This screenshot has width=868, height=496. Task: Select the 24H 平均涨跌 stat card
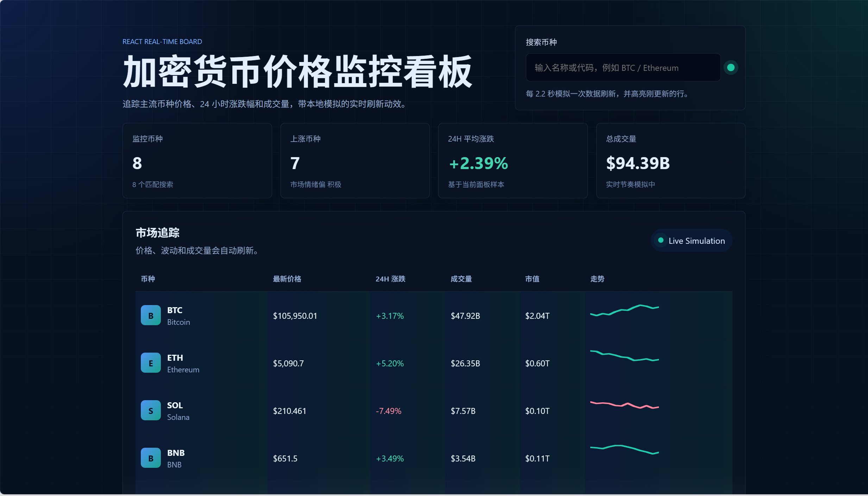[x=513, y=161]
